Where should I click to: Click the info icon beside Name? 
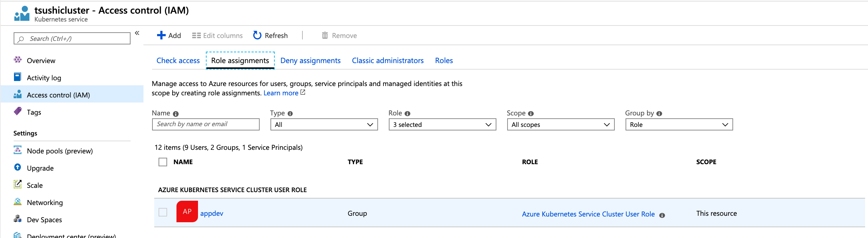pyautogui.click(x=176, y=114)
